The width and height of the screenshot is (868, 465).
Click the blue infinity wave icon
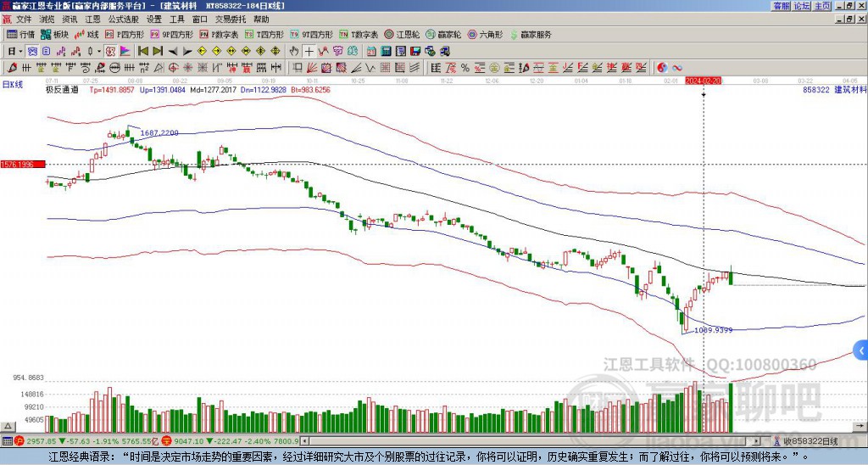[677, 68]
